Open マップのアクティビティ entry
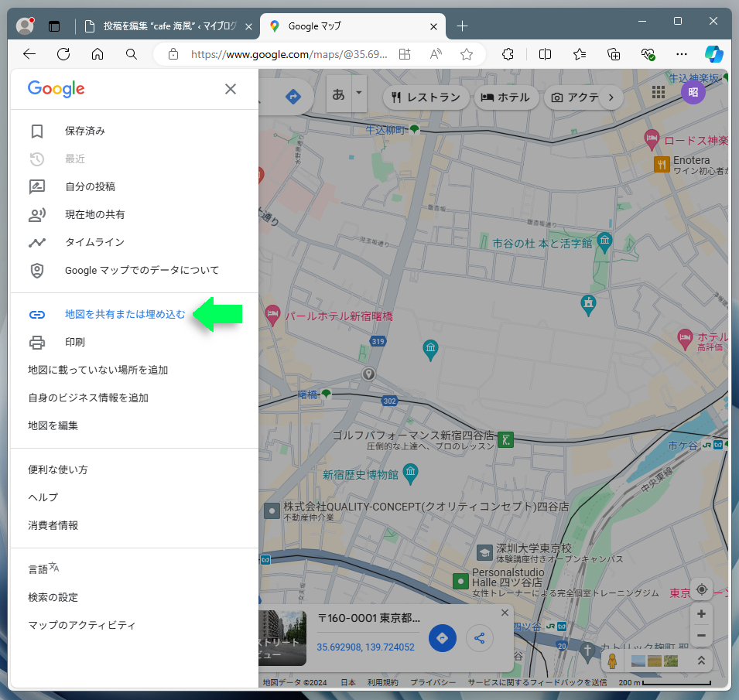 point(81,625)
